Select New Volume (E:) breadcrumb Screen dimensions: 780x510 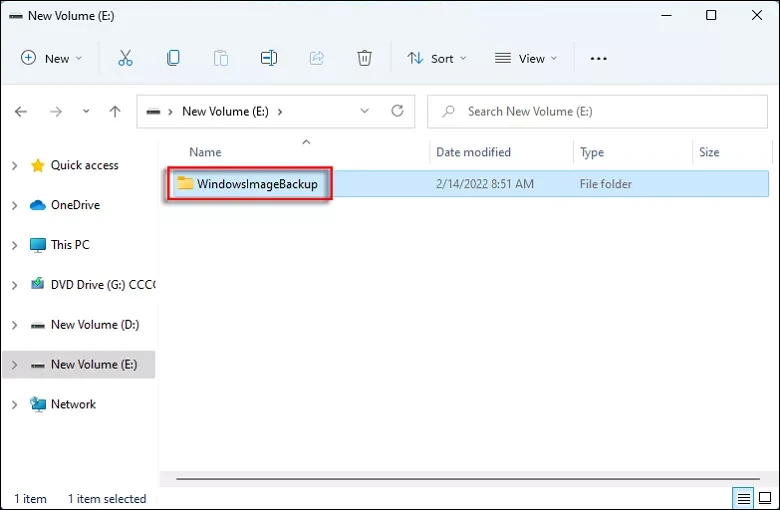pos(225,111)
